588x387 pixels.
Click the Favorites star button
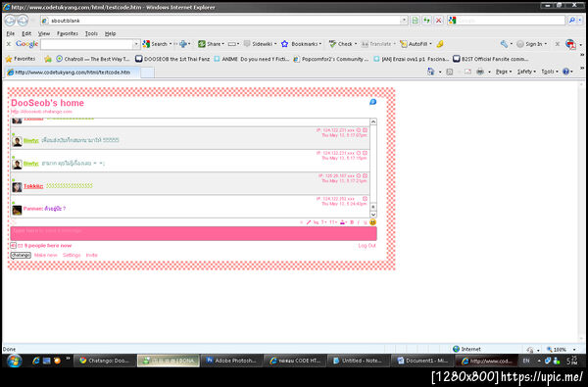pyautogui.click(x=21, y=59)
